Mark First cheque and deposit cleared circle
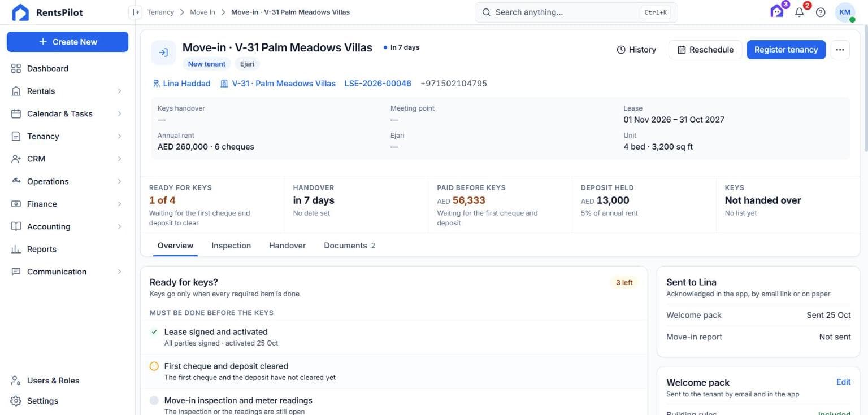Screen dimensions: 868x415 point(154,366)
